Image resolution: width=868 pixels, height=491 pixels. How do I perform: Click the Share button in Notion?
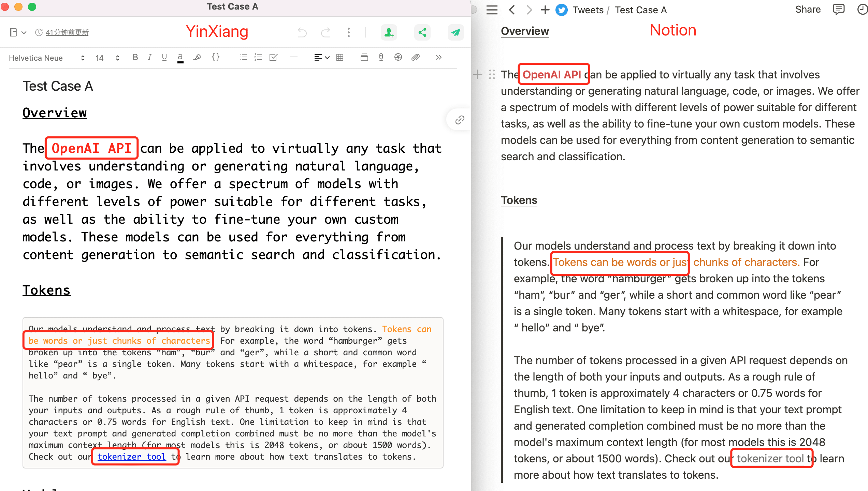[808, 9]
